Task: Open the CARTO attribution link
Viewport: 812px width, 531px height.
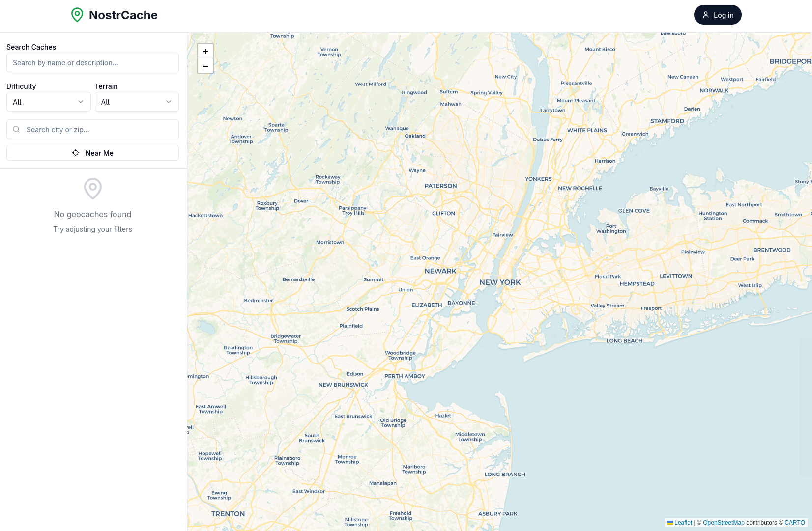Action: (x=795, y=523)
